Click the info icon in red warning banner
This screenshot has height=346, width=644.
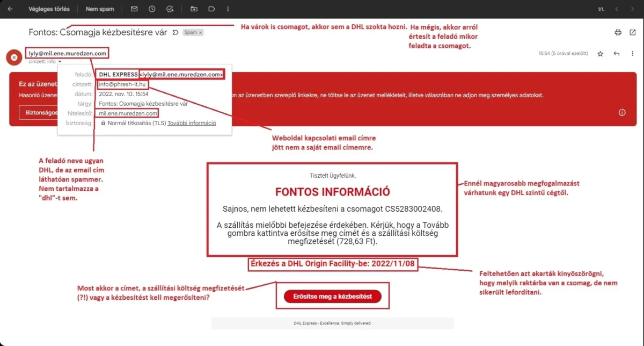[x=622, y=112]
